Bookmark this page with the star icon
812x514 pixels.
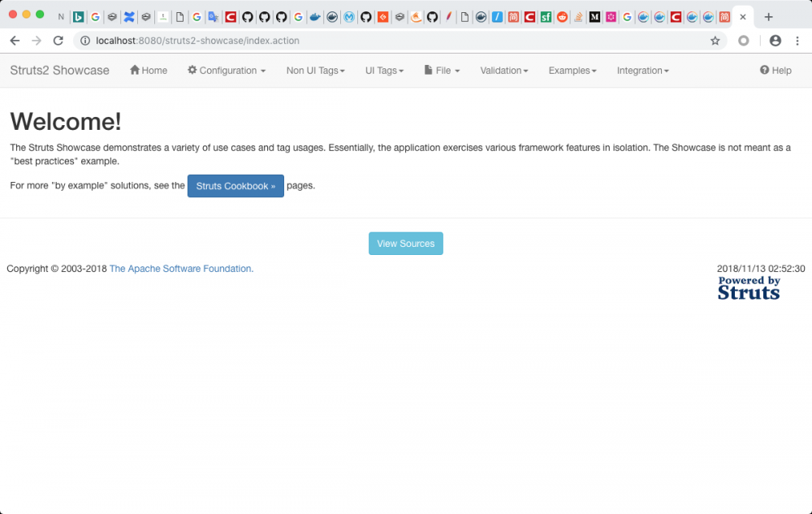click(715, 41)
